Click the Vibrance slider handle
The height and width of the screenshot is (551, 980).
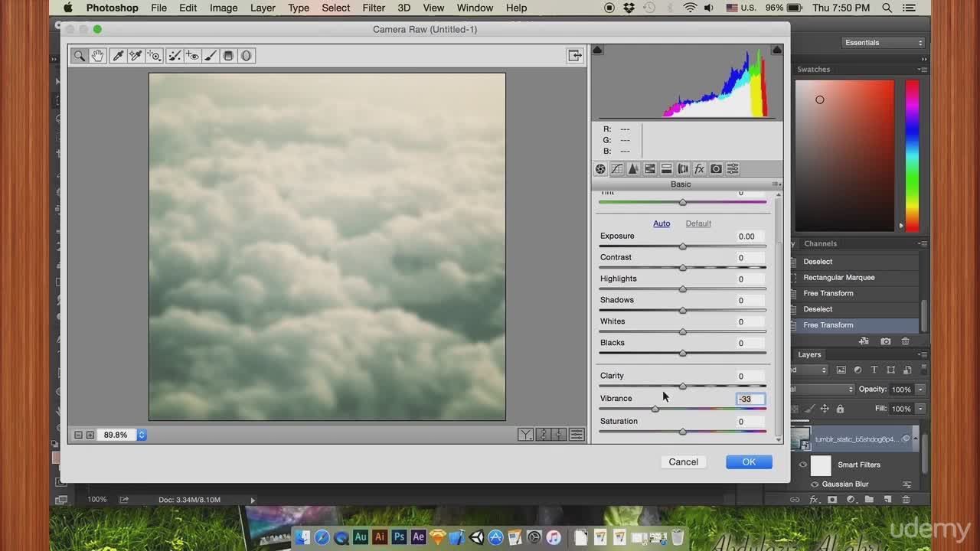(655, 409)
